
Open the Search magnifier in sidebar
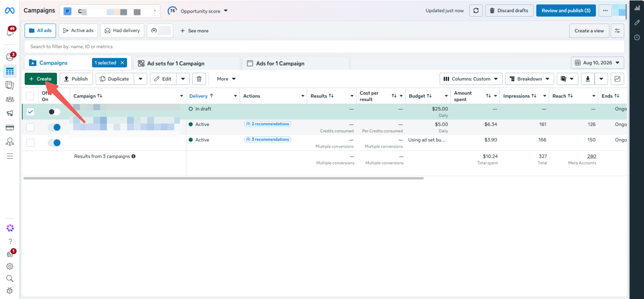10,278
